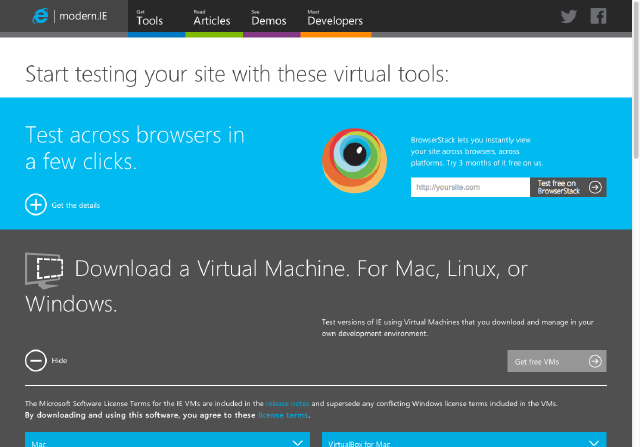Click the Start testing your site heading

tap(237, 74)
